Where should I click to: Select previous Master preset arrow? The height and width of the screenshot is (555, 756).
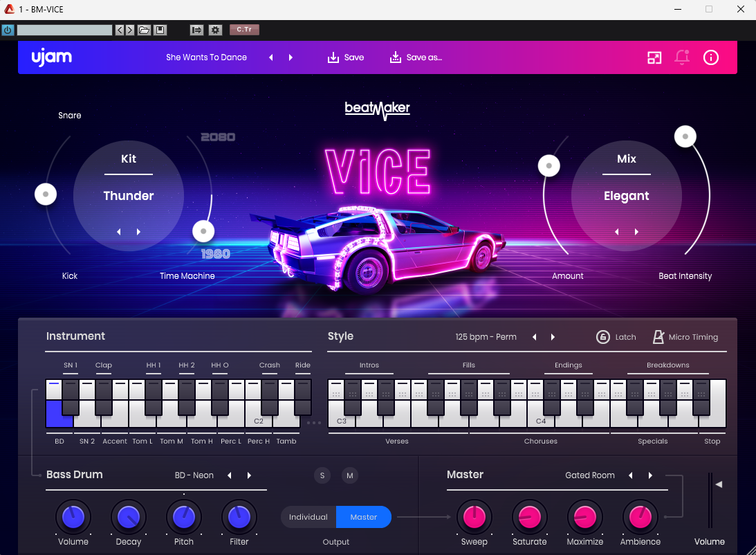(x=631, y=475)
